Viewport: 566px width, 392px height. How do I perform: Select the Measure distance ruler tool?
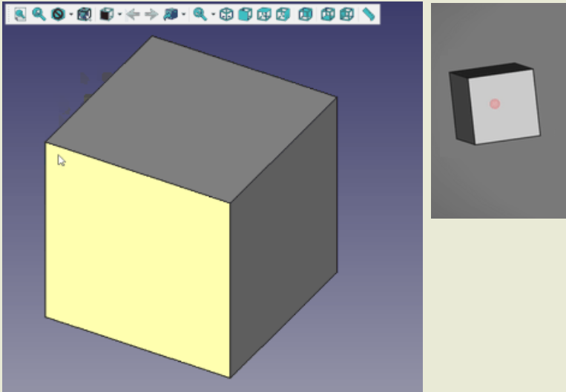[x=369, y=14]
